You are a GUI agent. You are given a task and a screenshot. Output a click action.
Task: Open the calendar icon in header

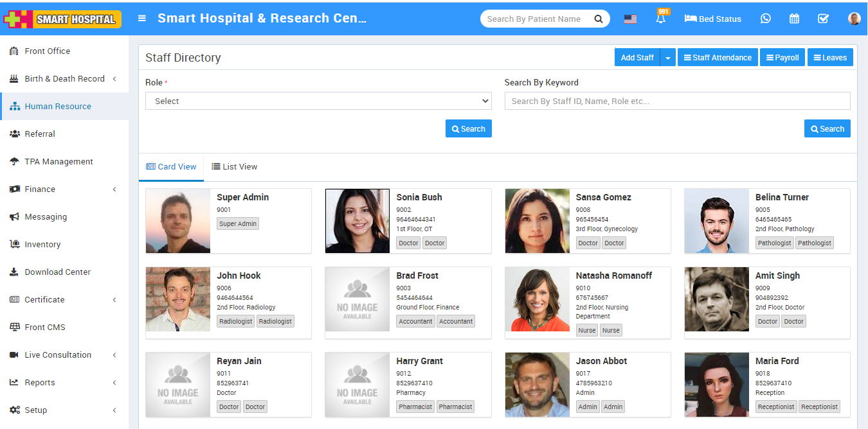[x=794, y=19]
